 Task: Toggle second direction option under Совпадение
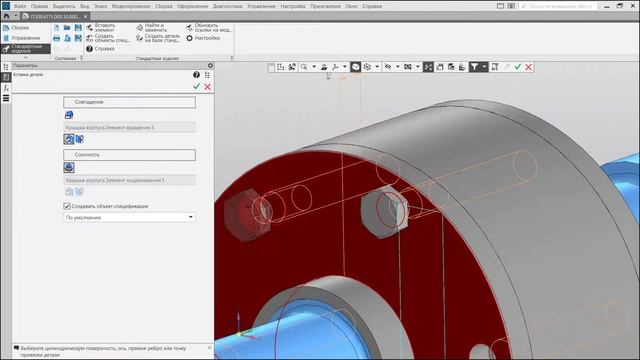click(80, 139)
